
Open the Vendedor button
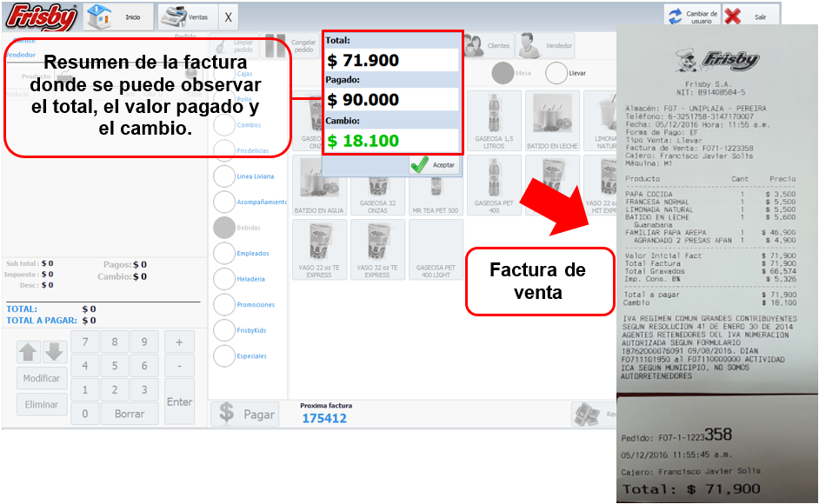coord(545,46)
